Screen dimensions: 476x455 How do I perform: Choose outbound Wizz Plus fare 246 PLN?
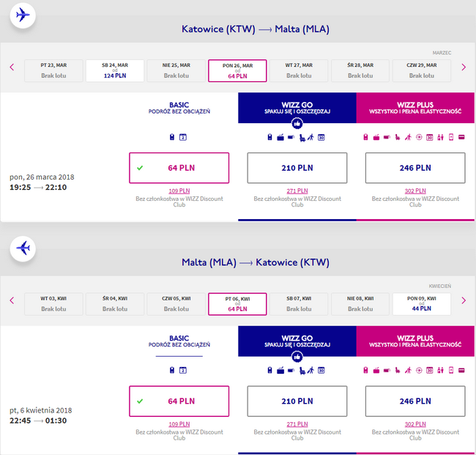(x=415, y=168)
